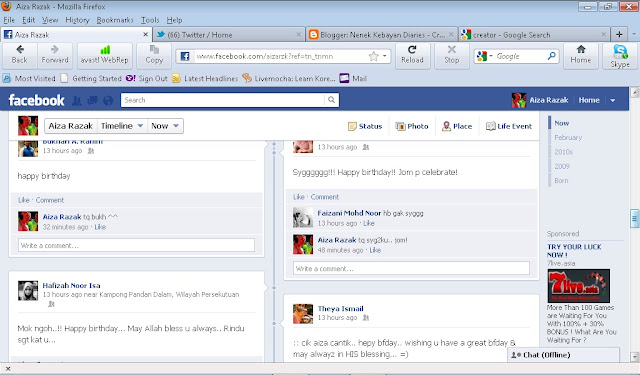The image size is (640, 375).
Task: Add a Life Event
Action: pos(509,126)
